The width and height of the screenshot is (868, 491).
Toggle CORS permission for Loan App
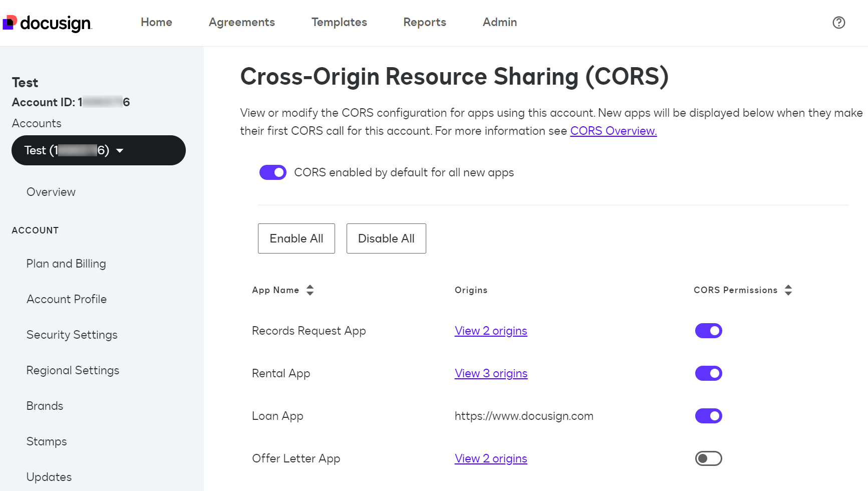[708, 415]
